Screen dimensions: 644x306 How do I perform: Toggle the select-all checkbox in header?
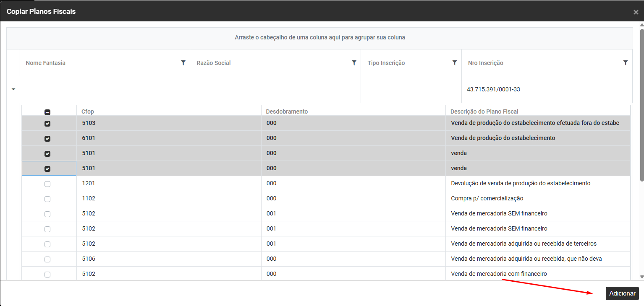(x=47, y=112)
